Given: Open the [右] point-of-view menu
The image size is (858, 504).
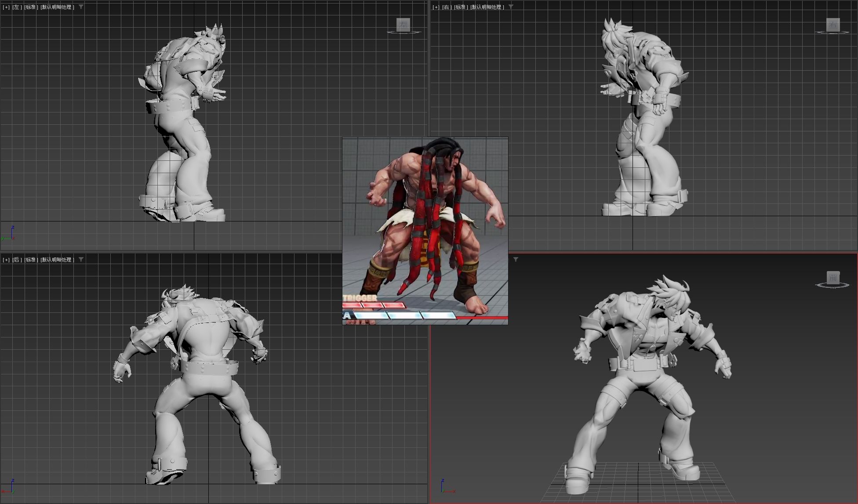Looking at the screenshot, I should (x=447, y=7).
